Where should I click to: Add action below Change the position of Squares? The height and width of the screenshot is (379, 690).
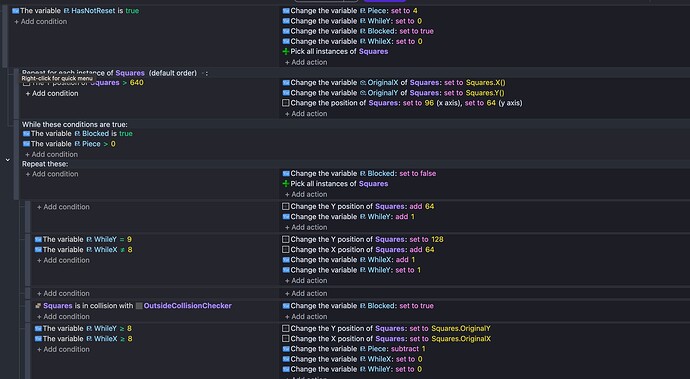[306, 114]
